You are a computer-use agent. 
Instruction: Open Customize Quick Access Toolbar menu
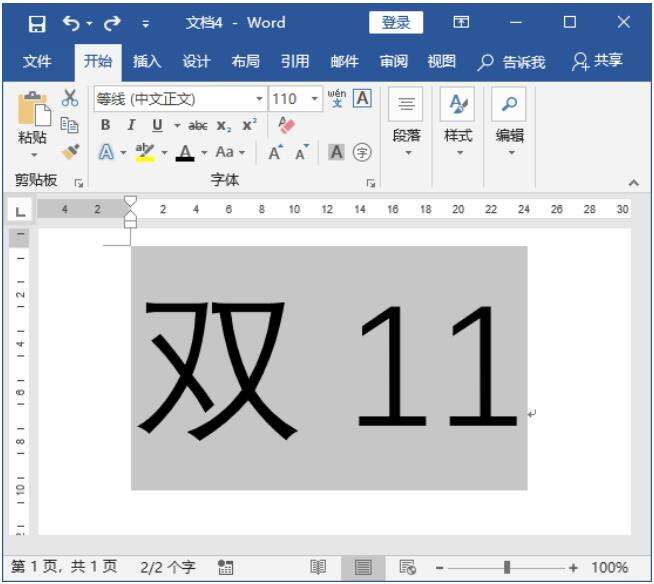click(x=145, y=24)
